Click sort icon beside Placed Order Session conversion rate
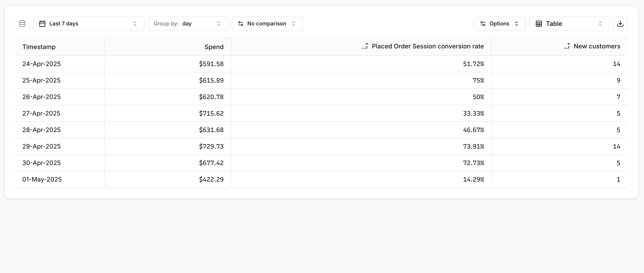The width and height of the screenshot is (644, 273). coord(365,46)
